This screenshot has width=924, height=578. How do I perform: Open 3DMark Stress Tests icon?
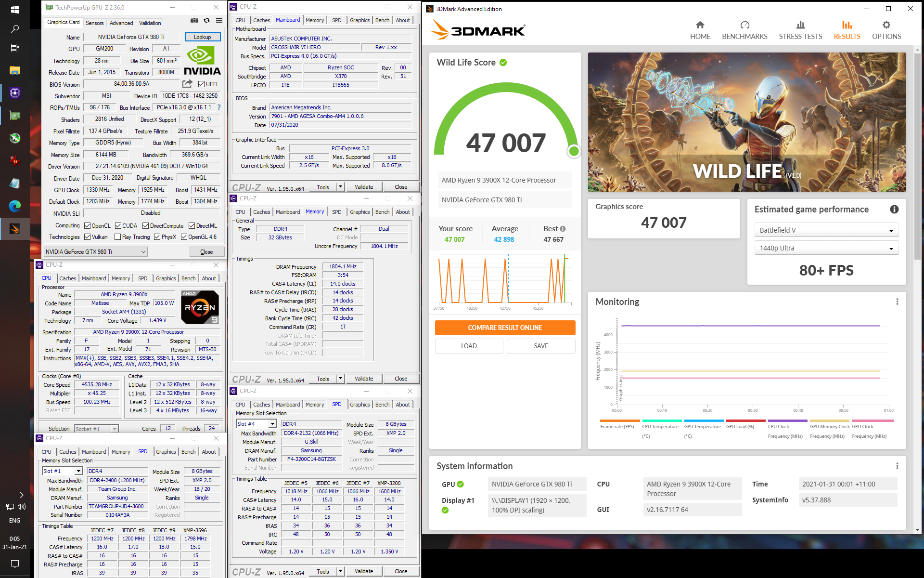click(800, 25)
